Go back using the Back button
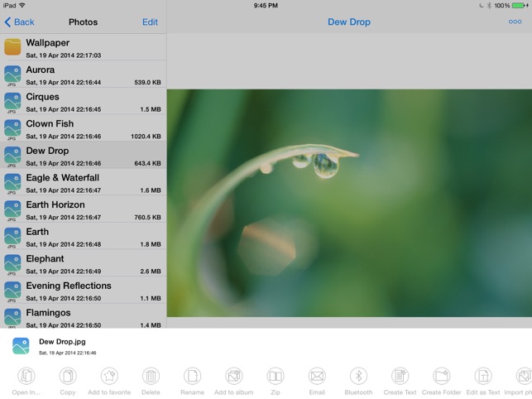The width and height of the screenshot is (532, 399). pos(20,22)
